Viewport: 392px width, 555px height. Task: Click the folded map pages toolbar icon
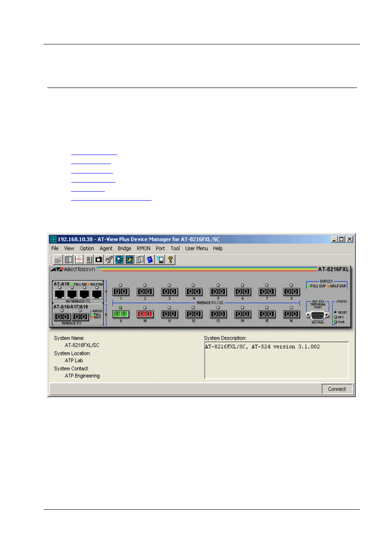pos(140,259)
